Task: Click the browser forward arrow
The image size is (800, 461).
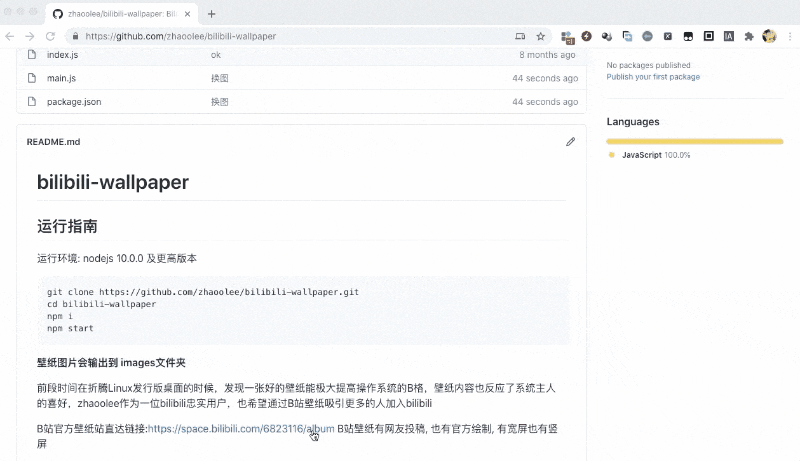Action: [x=30, y=36]
